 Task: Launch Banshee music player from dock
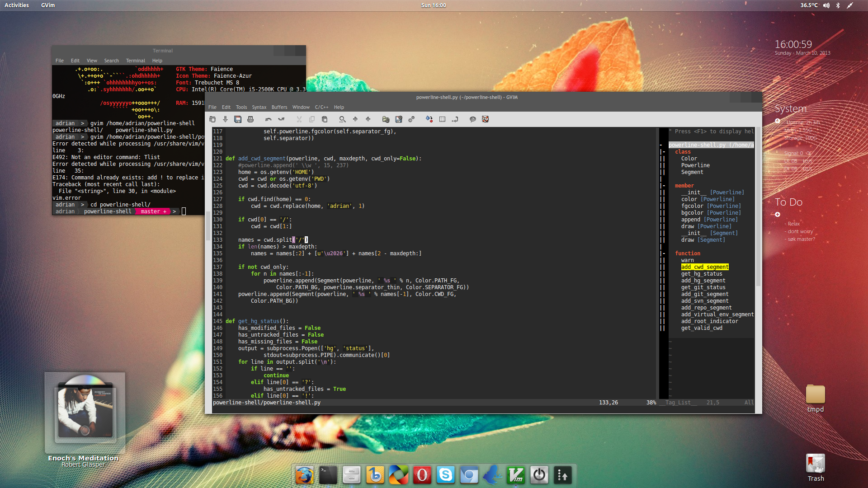(x=375, y=475)
